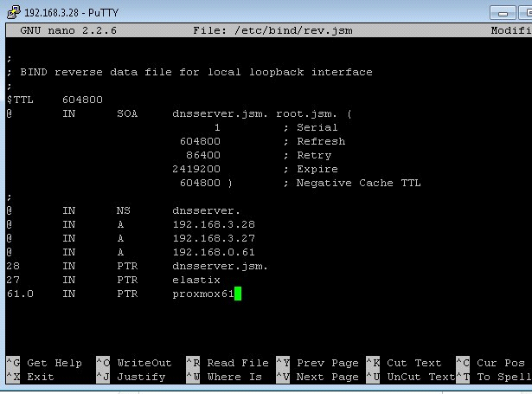
Task: Click the '; Retry' comment
Action: (x=307, y=155)
